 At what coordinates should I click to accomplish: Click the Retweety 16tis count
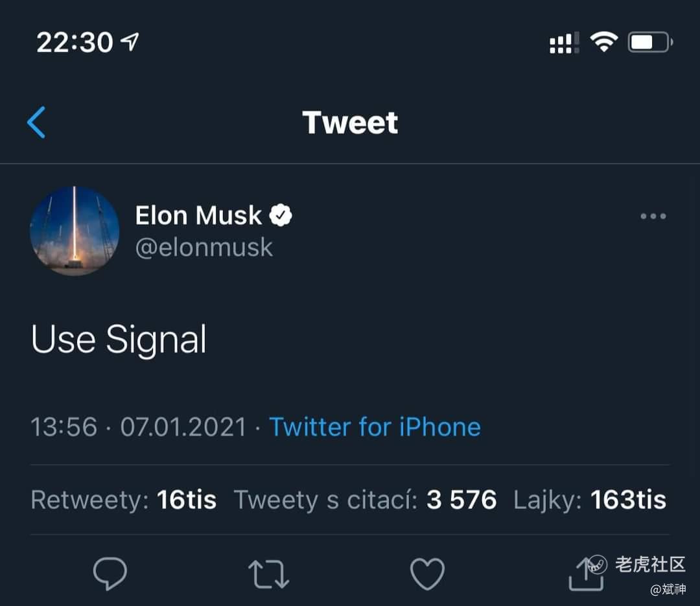pos(123,499)
